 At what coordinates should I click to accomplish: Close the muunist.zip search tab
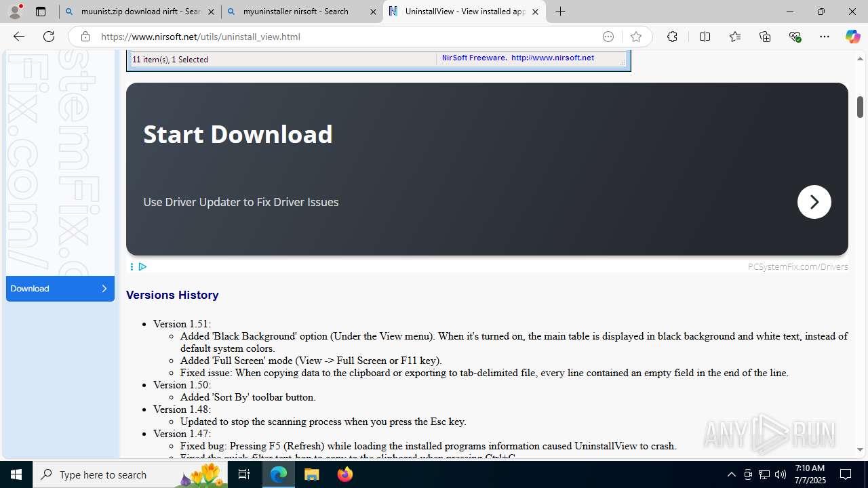point(211,12)
